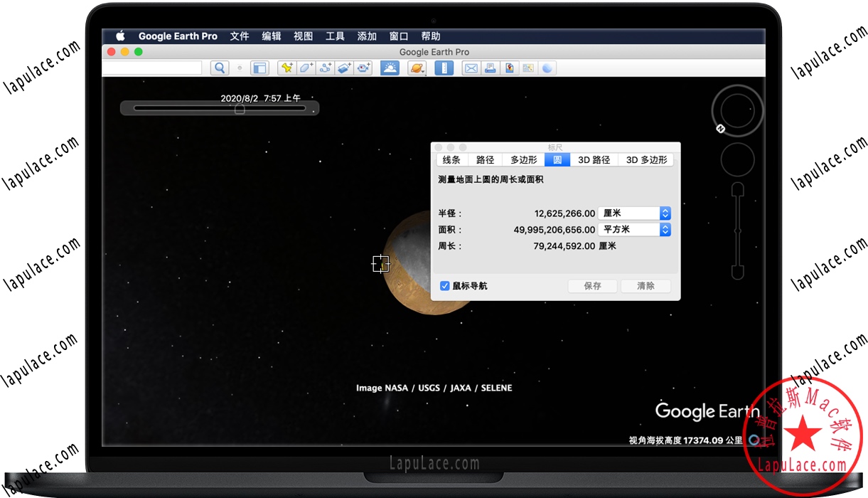Click the email envelope icon

[471, 68]
